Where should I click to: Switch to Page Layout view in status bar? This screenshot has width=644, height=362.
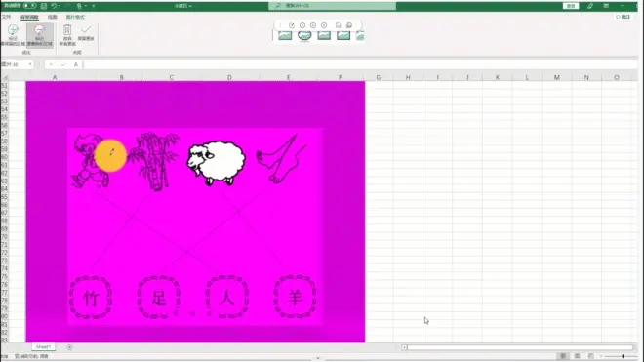pos(577,356)
